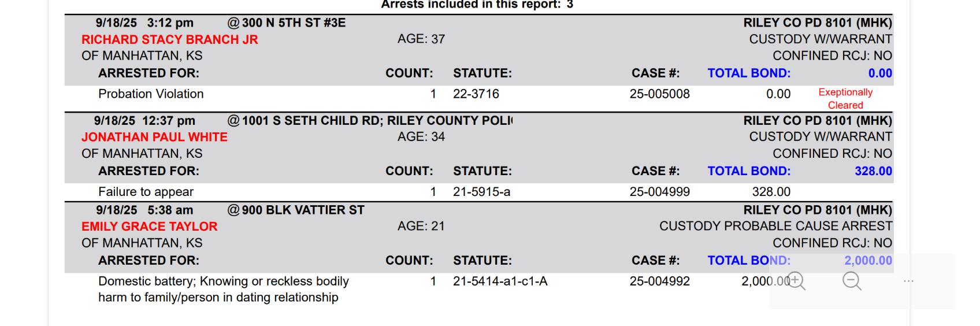Open the three-dot more options menu
This screenshot has width=980, height=326.
tap(908, 281)
